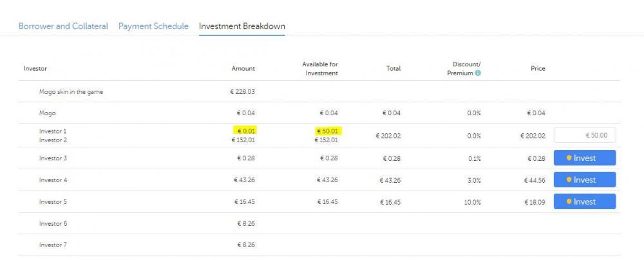Viewport: 644px width, 260px height.
Task: Switch to the Payment Schedule tab
Action: [x=153, y=26]
